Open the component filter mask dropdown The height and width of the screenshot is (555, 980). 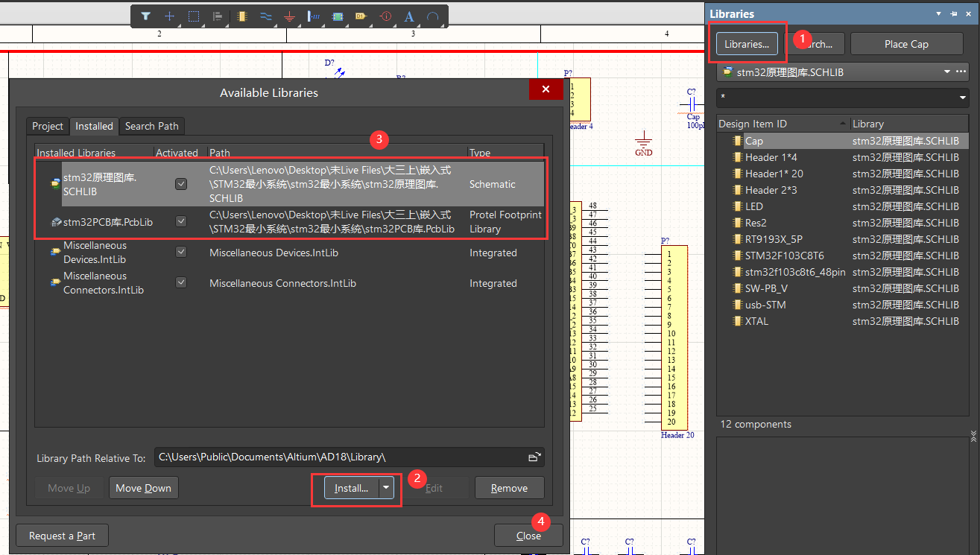pos(962,98)
